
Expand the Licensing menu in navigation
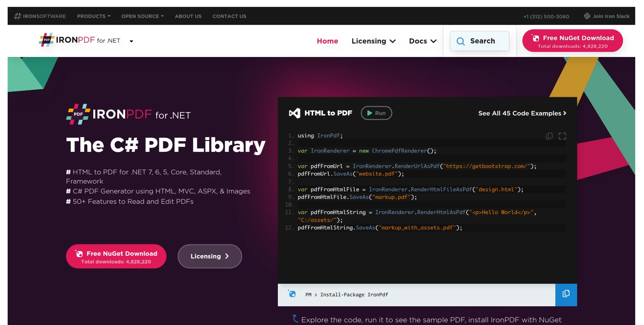pyautogui.click(x=373, y=41)
